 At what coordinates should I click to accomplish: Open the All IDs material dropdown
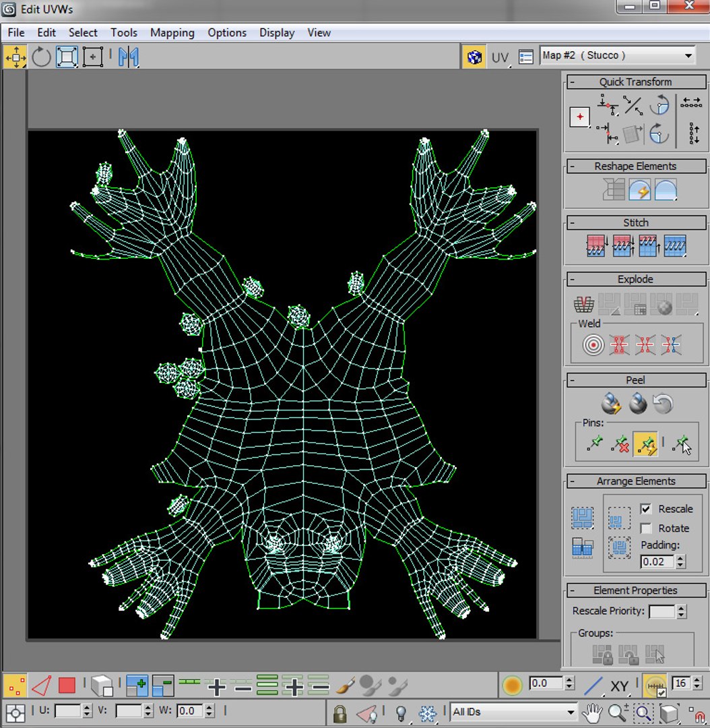tap(513, 712)
